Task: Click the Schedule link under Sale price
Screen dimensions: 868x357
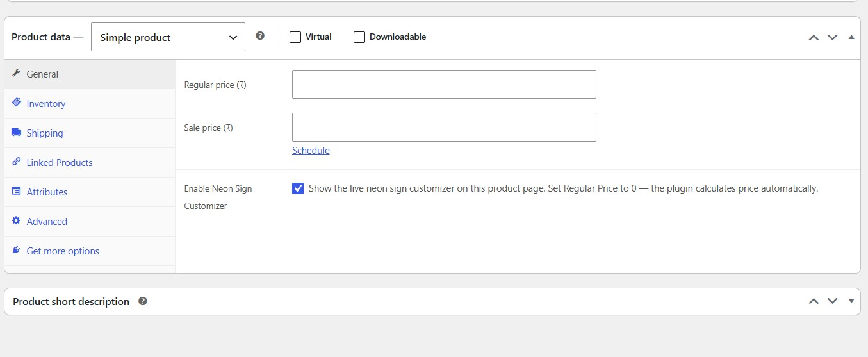Action: (311, 151)
